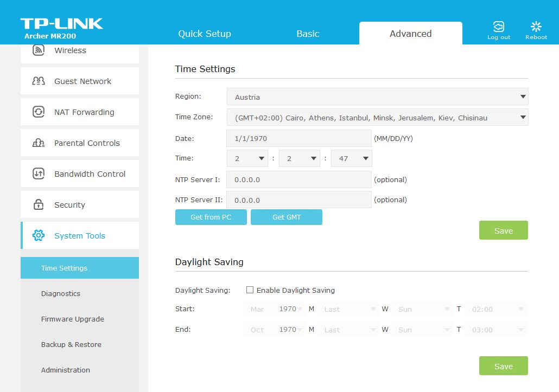Click the Bandwidth Control icon
The image size is (559, 392).
39,174
